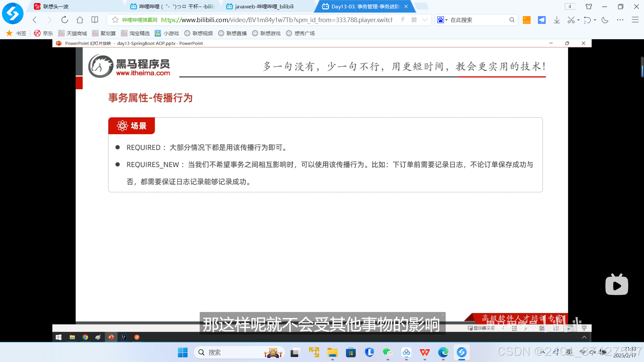Open the QR code icon in address bar

[x=414, y=20]
